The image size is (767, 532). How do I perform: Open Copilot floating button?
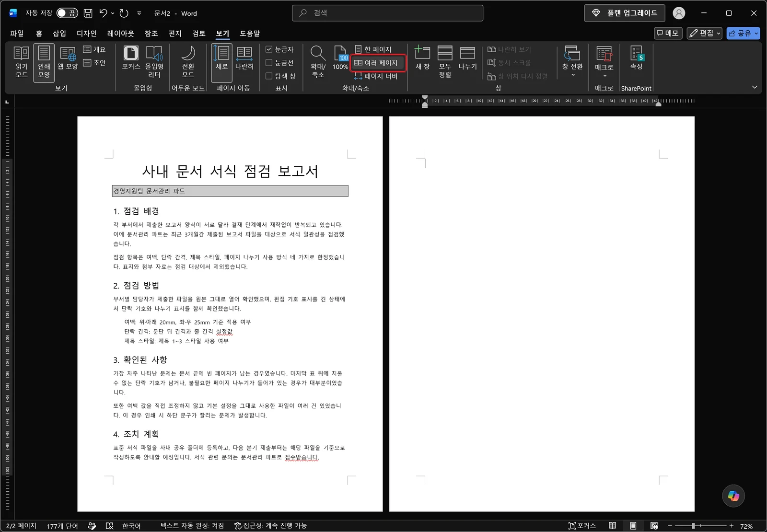click(x=733, y=496)
